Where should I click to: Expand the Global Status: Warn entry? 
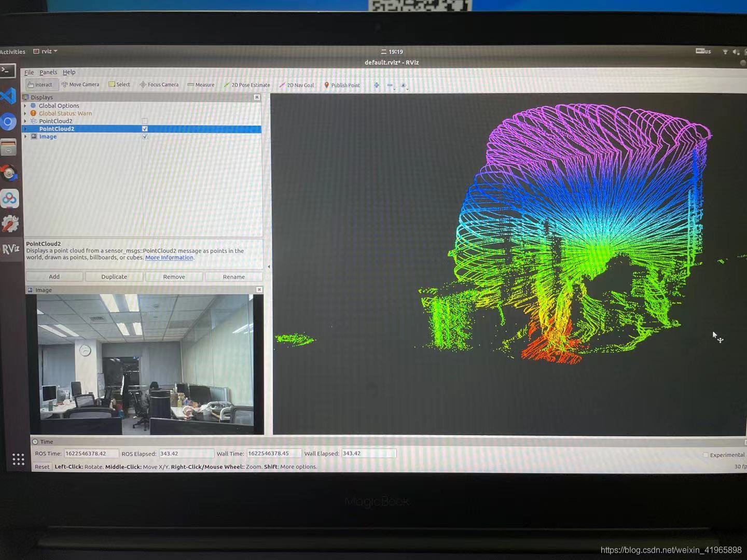click(25, 113)
